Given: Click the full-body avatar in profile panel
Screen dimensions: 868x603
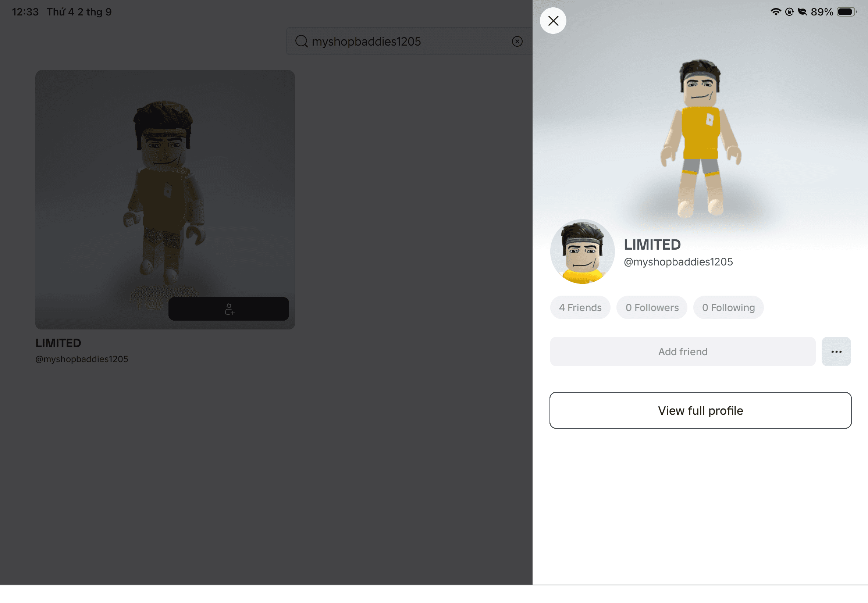Looking at the screenshot, I should [x=700, y=139].
